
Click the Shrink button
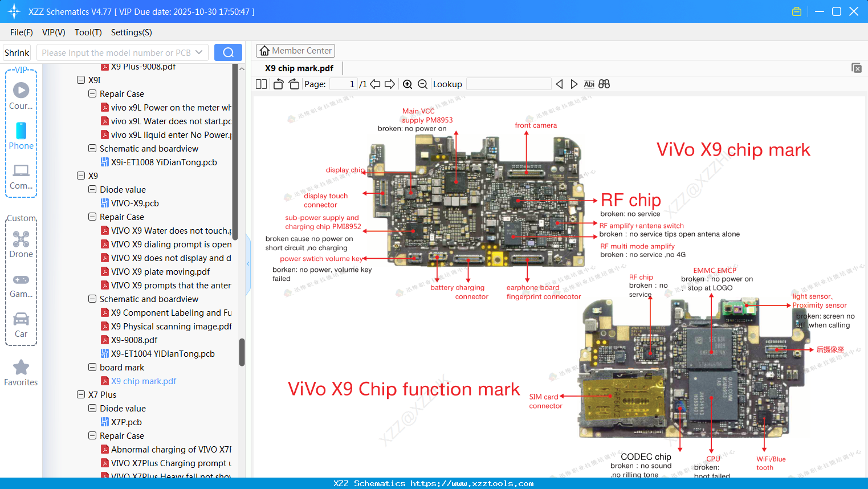(x=17, y=52)
